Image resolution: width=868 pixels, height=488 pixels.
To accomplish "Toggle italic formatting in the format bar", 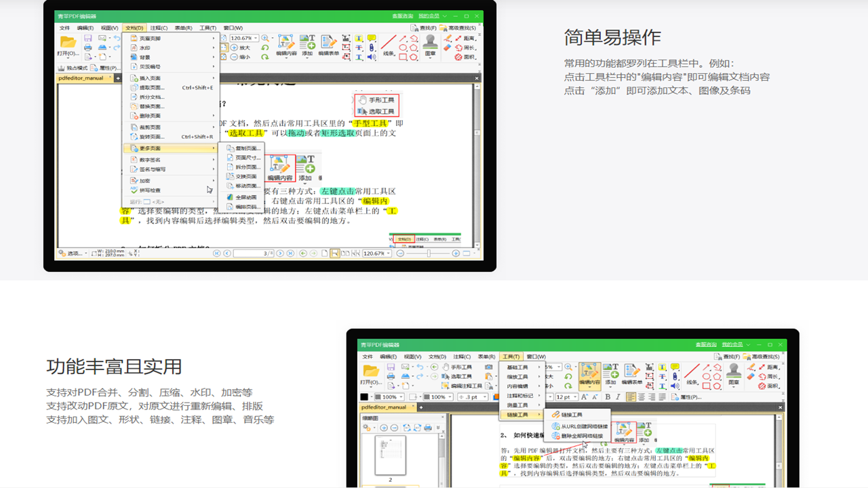I will (618, 396).
